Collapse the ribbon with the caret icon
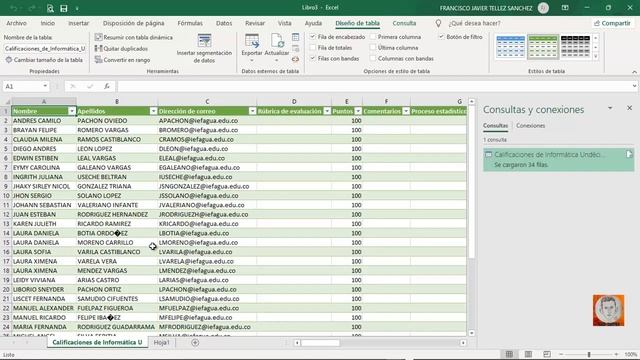This screenshot has width=640, height=360. (x=634, y=72)
